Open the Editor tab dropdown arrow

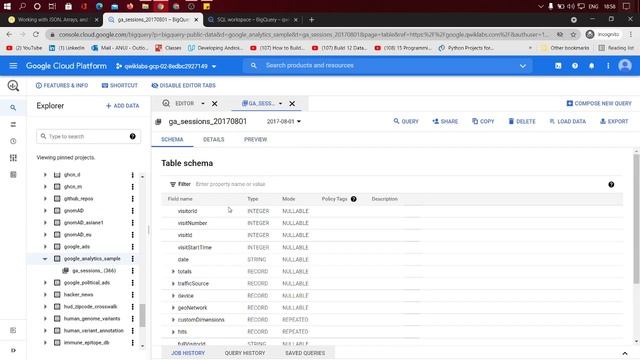(x=203, y=104)
